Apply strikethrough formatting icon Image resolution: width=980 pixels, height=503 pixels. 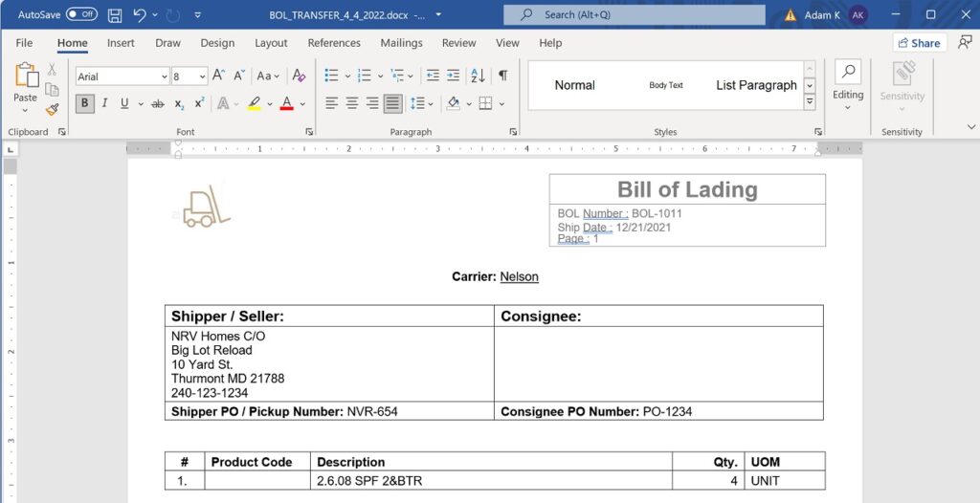[x=158, y=103]
